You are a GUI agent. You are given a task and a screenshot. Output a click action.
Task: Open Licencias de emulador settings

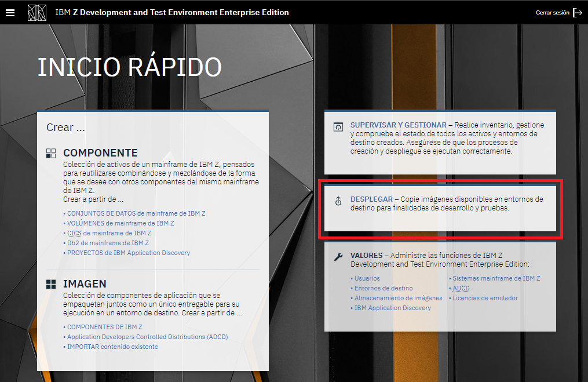(x=485, y=298)
